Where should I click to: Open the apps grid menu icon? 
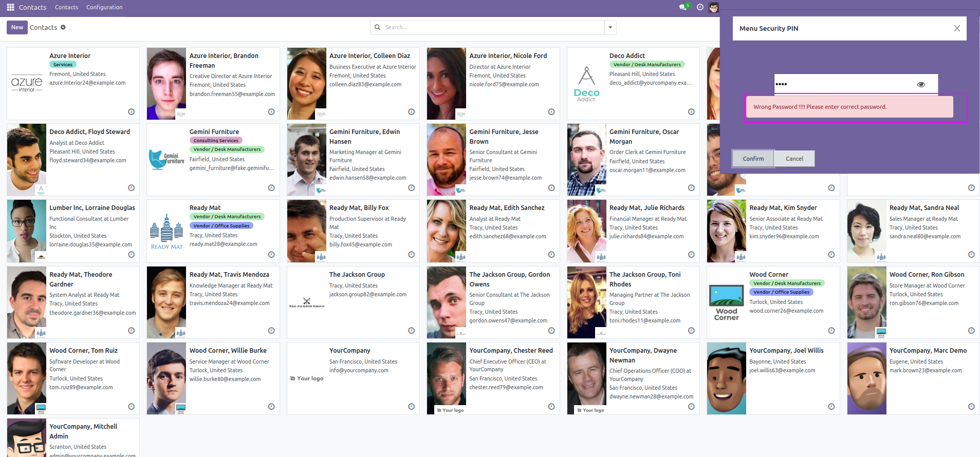click(x=10, y=7)
